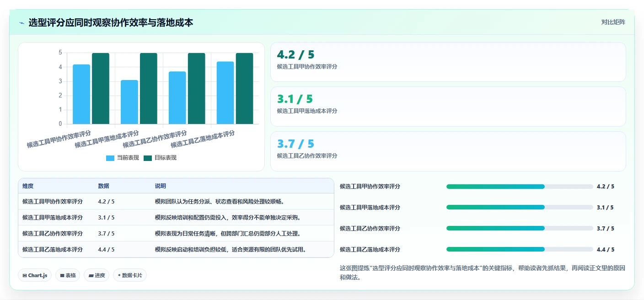Image resolution: width=644 pixels, height=300 pixels.
Task: Click the 4.2 / 5 score card
Action: coord(448,62)
